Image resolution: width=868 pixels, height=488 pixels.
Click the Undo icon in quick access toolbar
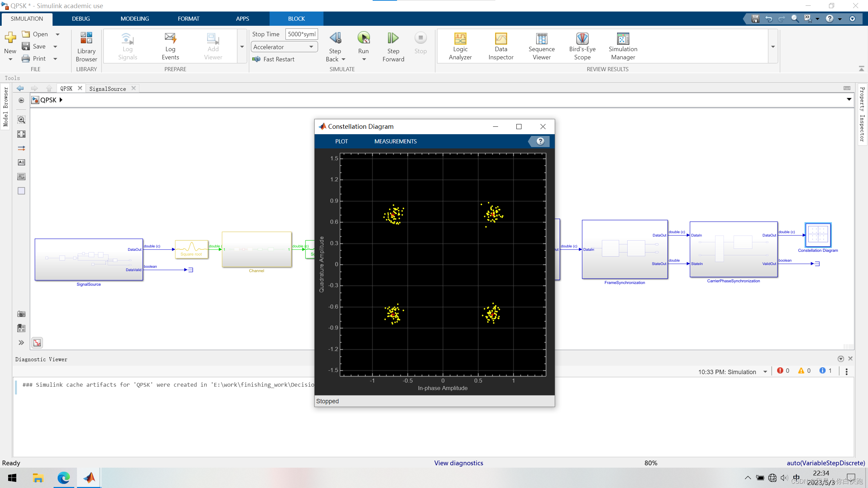[x=769, y=19]
